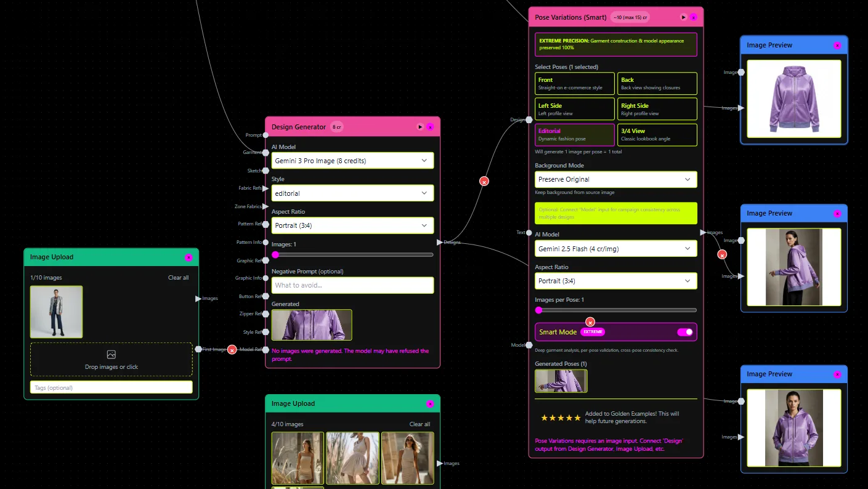Open the flat purple hoodie preview image

[794, 99]
